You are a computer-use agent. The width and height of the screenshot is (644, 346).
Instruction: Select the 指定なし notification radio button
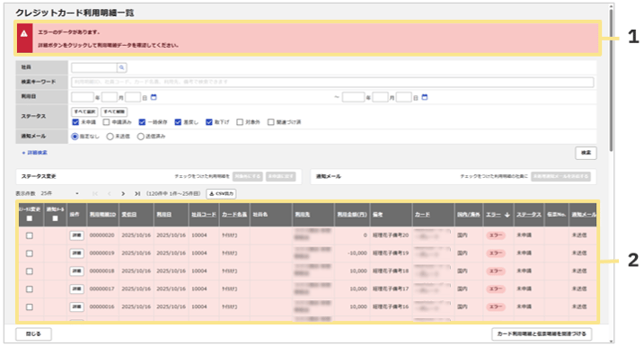click(x=75, y=137)
